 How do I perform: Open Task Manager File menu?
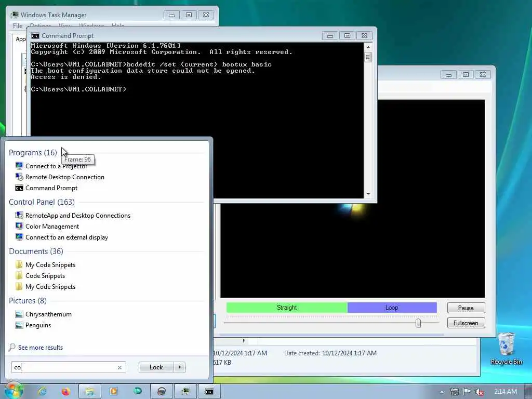(18, 26)
